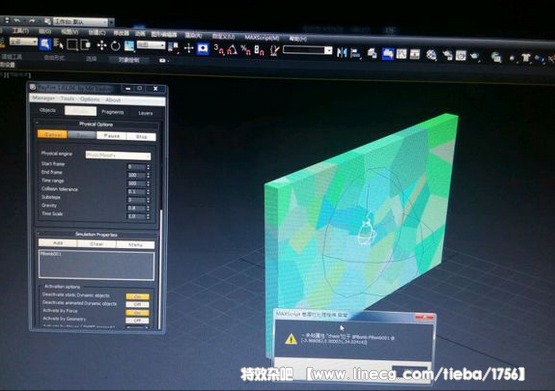The width and height of the screenshot is (555, 391).
Task: Open the Material Editor icon
Action: pos(431,55)
